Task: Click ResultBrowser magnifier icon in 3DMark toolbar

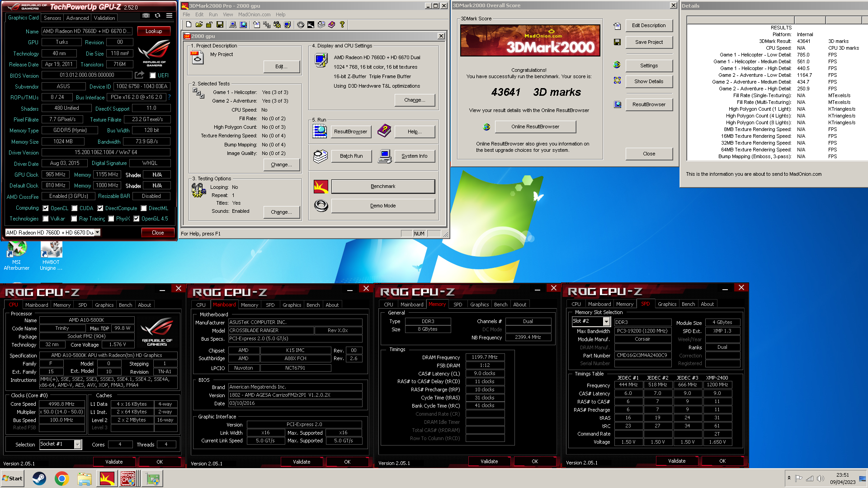Action: [243, 24]
